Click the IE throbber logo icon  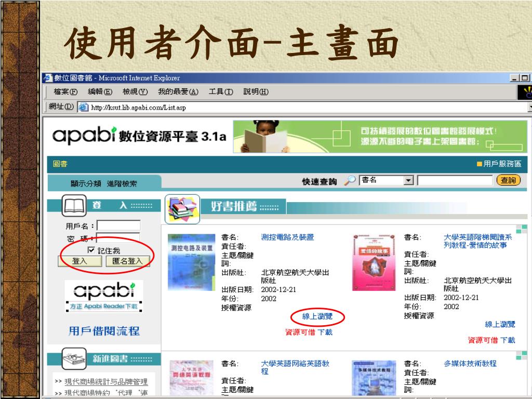click(525, 92)
